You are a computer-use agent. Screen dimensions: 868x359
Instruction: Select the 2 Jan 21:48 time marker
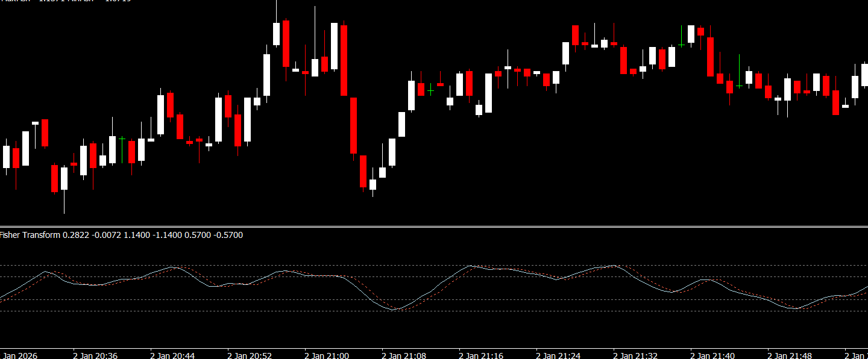(790, 355)
